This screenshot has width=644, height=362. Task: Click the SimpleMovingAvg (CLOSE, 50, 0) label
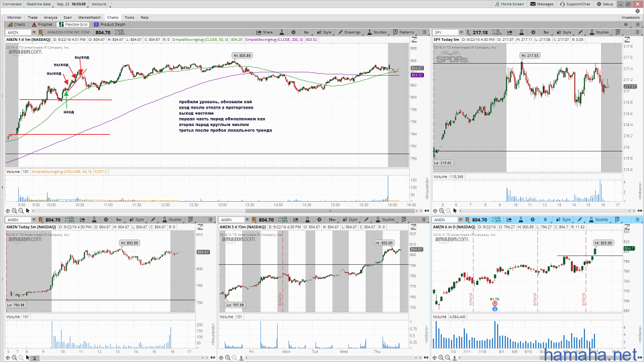(201, 40)
